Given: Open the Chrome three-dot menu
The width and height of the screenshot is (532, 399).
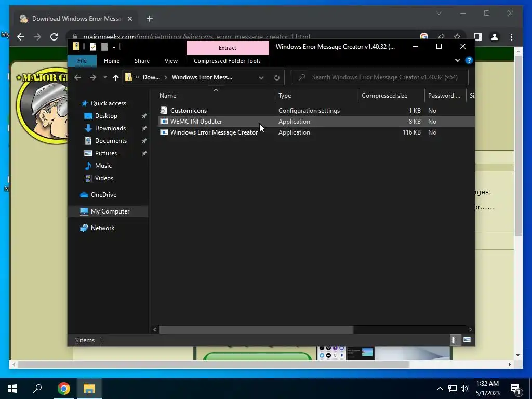Looking at the screenshot, I should click(x=511, y=37).
